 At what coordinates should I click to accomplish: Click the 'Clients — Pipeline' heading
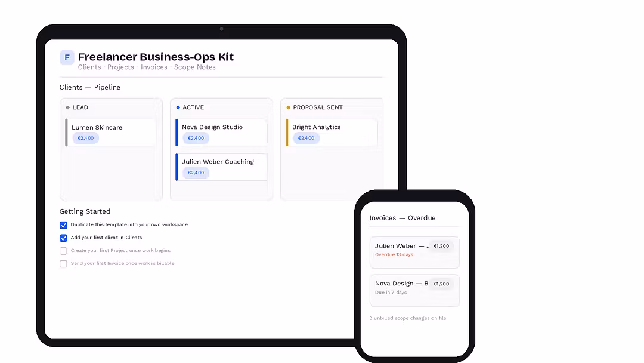pyautogui.click(x=90, y=87)
